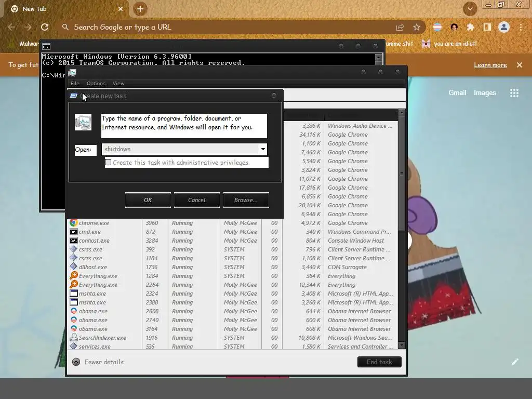This screenshot has height=399, width=532.
Task: Select cmd.exe process row
Action: (232, 232)
